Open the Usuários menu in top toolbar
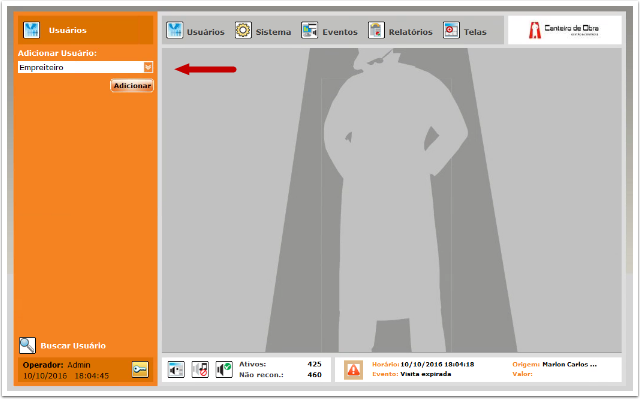This screenshot has width=640, height=399. tap(195, 31)
